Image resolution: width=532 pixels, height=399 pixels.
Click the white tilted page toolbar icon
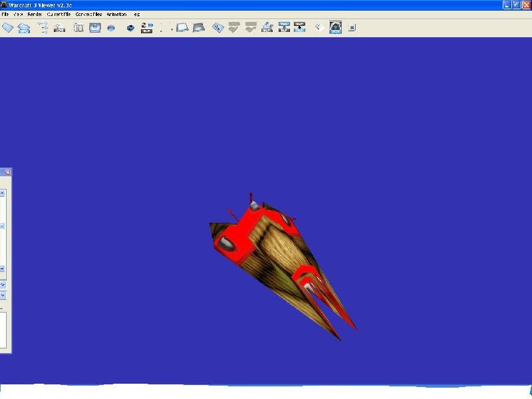click(182, 27)
